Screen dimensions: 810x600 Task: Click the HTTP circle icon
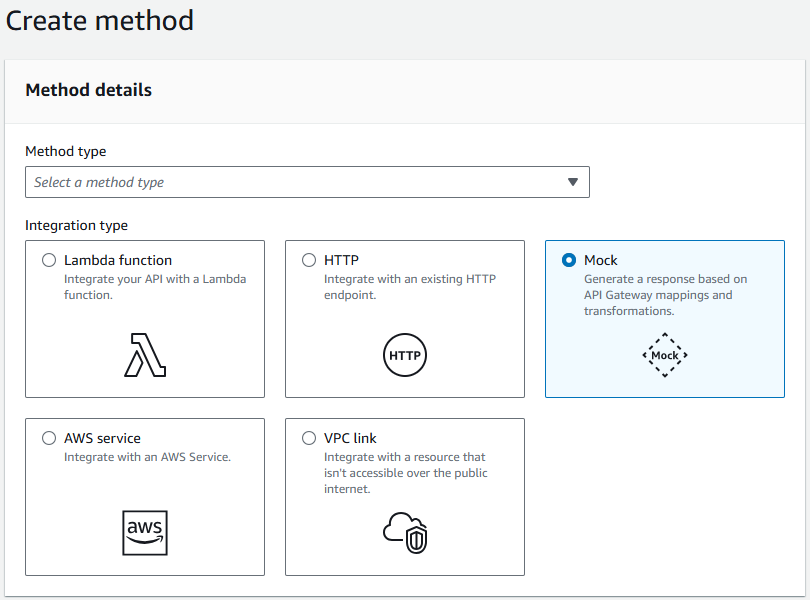coord(405,355)
